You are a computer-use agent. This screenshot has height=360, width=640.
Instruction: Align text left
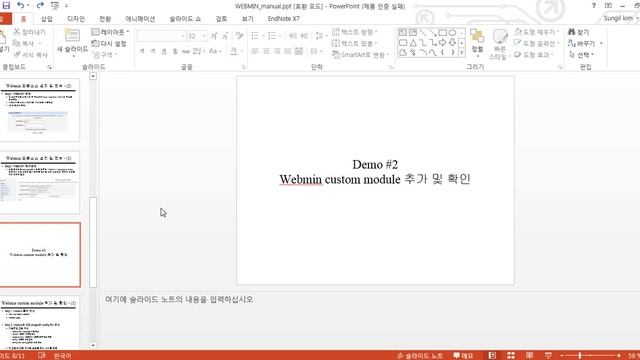(255, 51)
